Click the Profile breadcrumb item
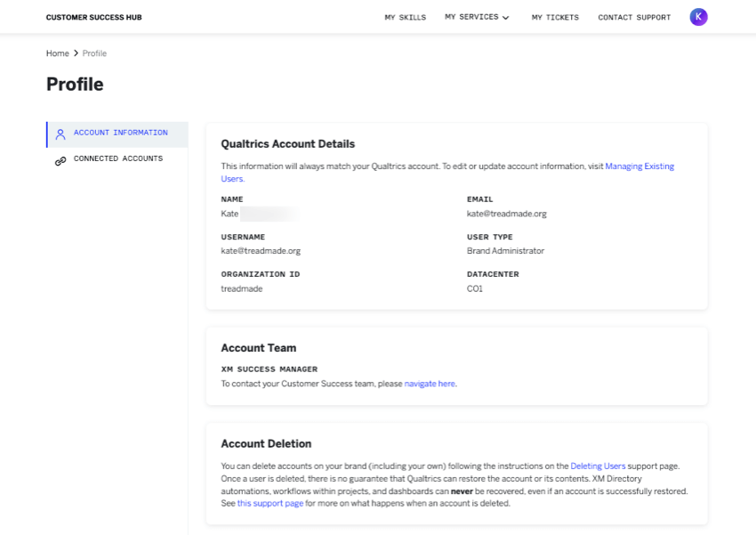Viewport: 756px width, 535px height. tap(94, 53)
